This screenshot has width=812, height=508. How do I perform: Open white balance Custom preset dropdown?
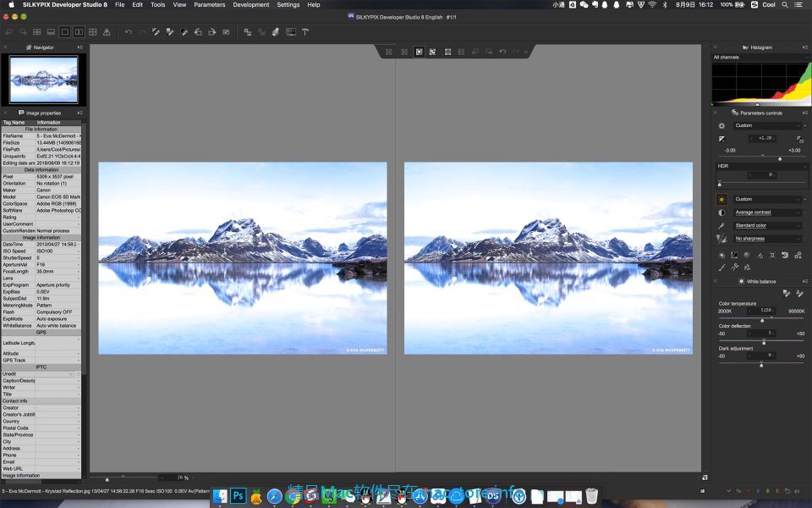(x=767, y=199)
